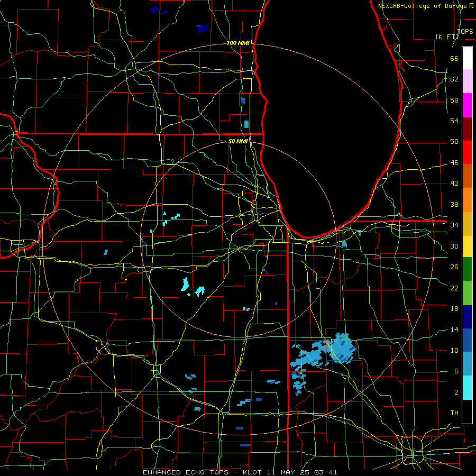Click the '03:41' timestamp
476x476 pixels.
coord(326,472)
